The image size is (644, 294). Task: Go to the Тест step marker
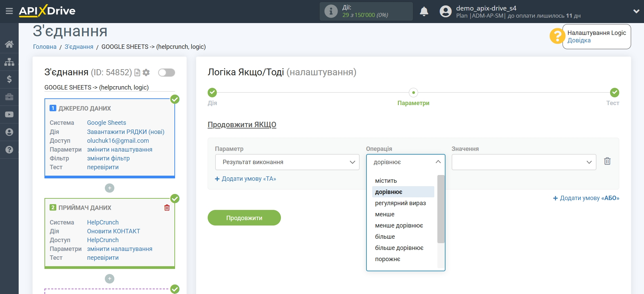[x=614, y=93]
